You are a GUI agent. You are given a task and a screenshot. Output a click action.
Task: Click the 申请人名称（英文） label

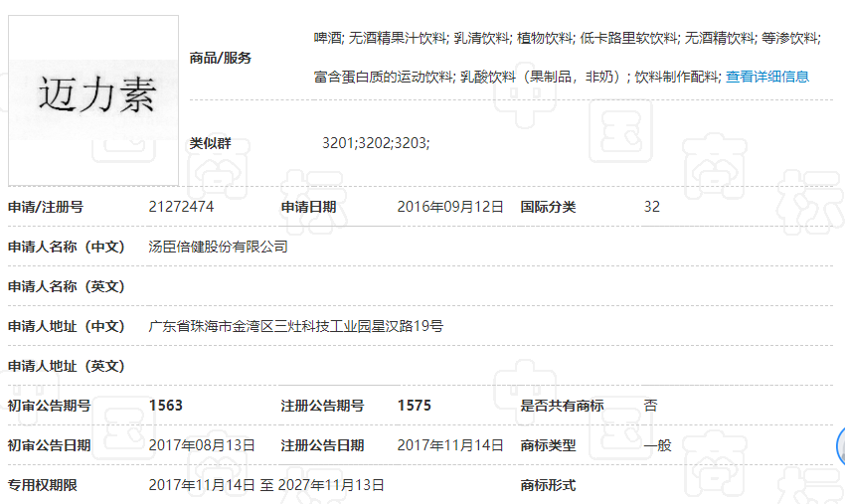tap(67, 286)
